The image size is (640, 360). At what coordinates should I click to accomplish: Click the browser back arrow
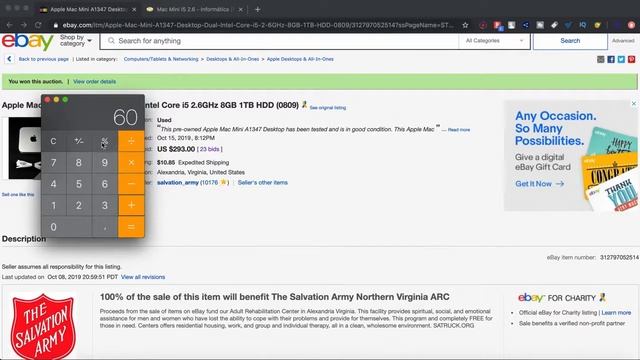pyautogui.click(x=9, y=25)
